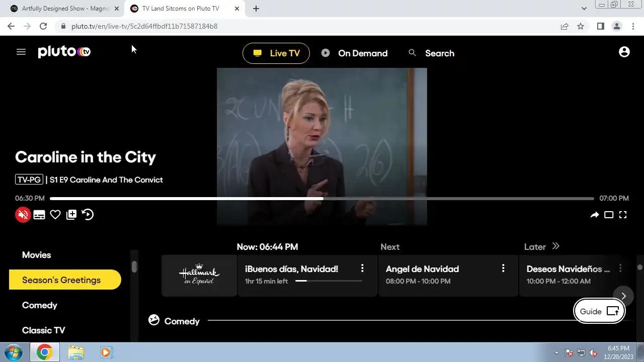This screenshot has height=362, width=644.
Task: Open options for ¡Buenos días, Navidad!
Action: point(362,268)
